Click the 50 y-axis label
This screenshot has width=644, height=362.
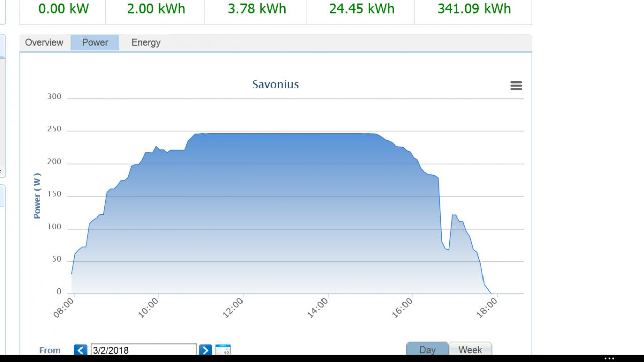(x=57, y=259)
